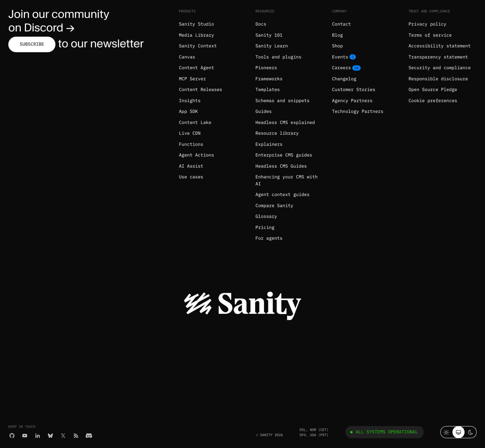Go to AI Assist
485x448 pixels.
pyautogui.click(x=191, y=166)
